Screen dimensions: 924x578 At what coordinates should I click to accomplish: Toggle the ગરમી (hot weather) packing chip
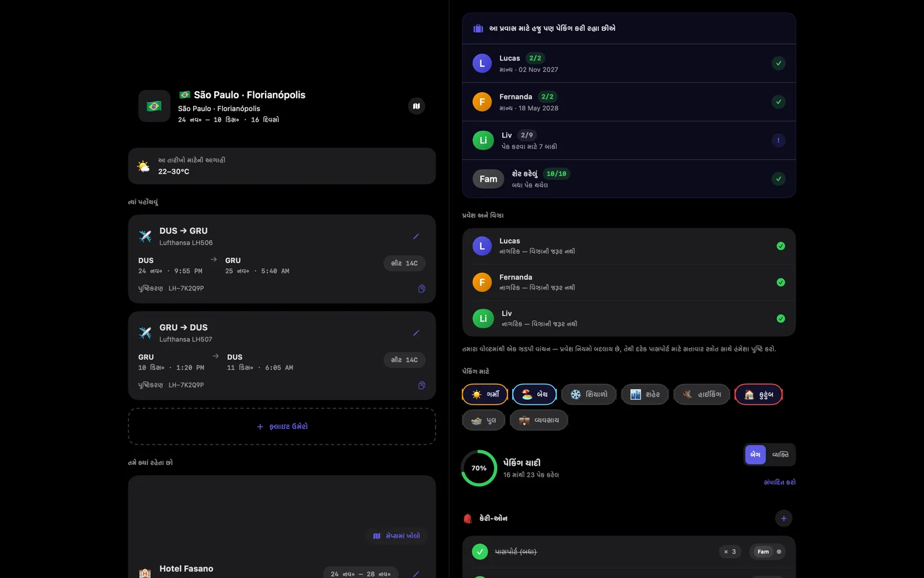(485, 394)
